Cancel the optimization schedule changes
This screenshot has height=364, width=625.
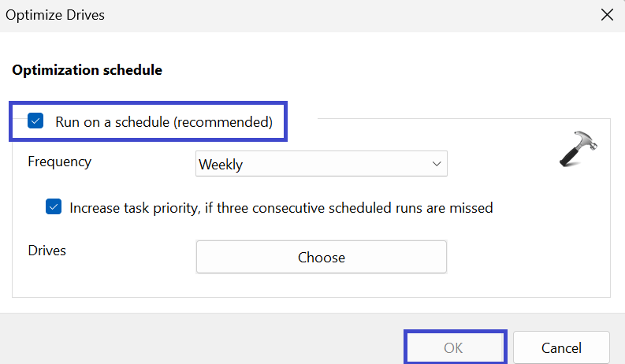point(561,347)
